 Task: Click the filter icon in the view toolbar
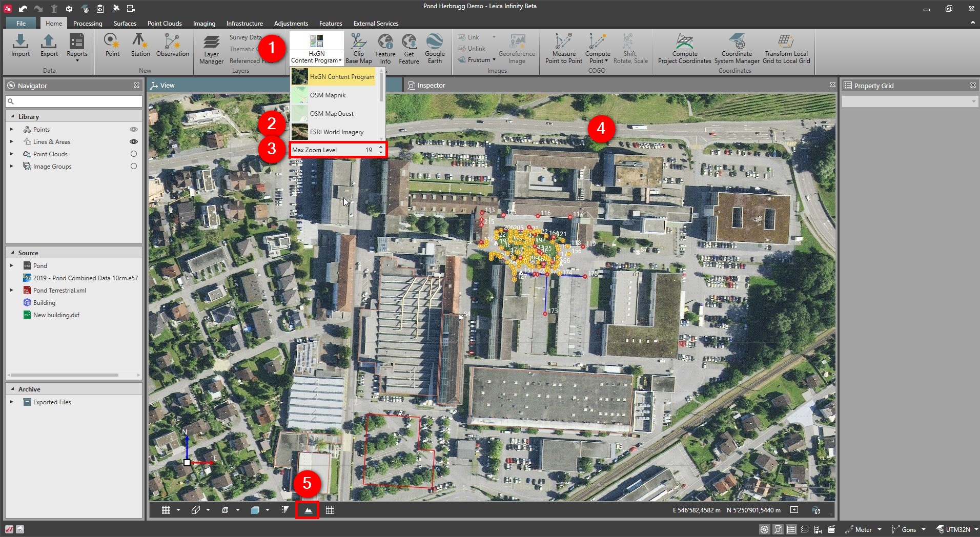(x=285, y=510)
